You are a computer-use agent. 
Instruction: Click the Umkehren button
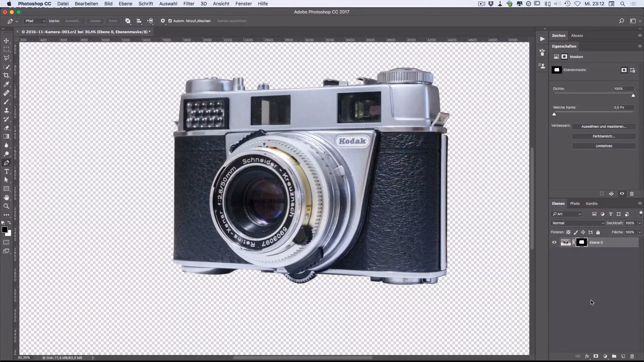click(604, 146)
